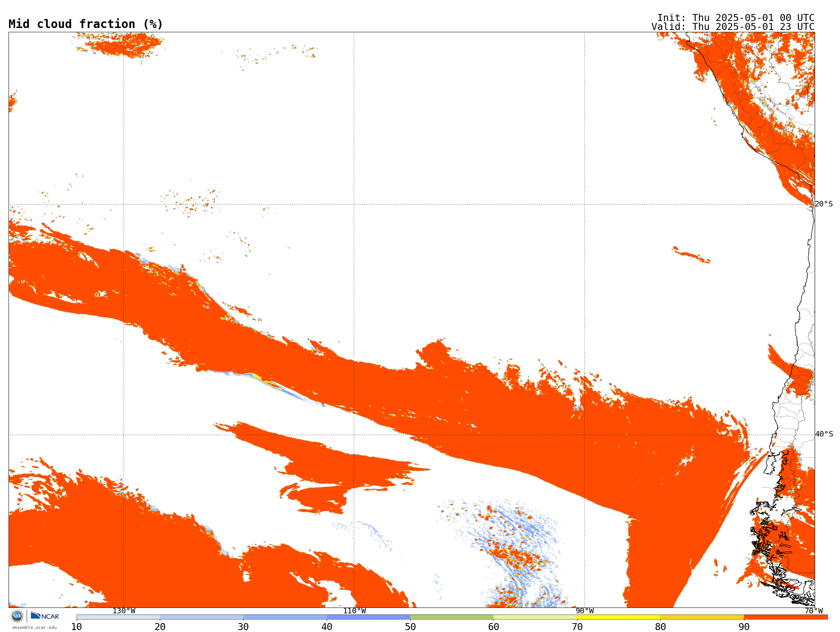Image resolution: width=840 pixels, height=632 pixels.
Task: Select the 70-80 bright yellow colorbar segment
Action: (619, 617)
